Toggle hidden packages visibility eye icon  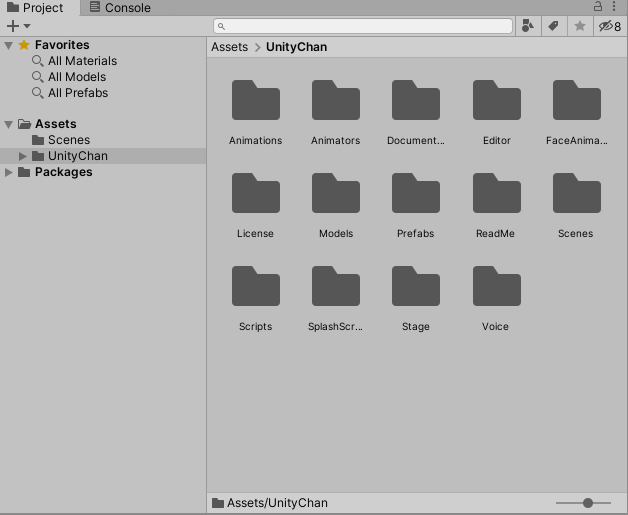(x=610, y=26)
